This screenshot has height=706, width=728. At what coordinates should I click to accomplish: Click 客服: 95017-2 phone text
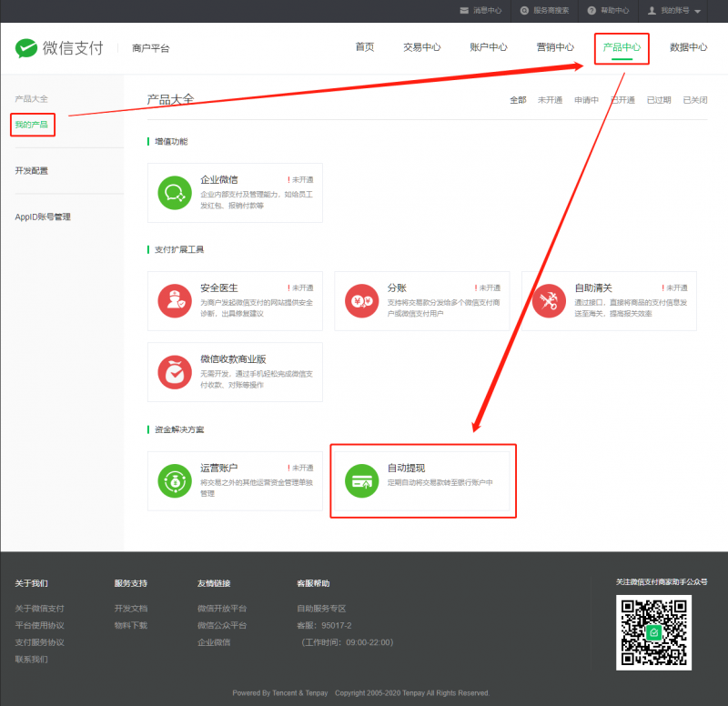[324, 625]
